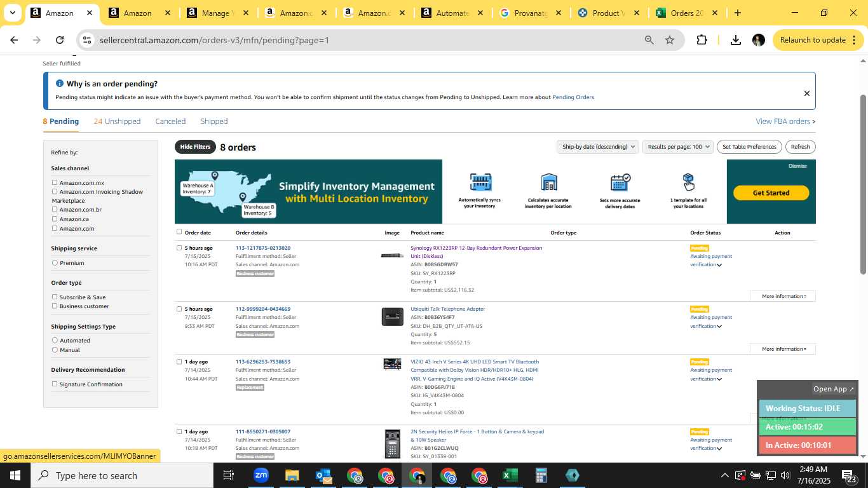Open Calculator from taskbar
868x488 pixels.
point(541,475)
